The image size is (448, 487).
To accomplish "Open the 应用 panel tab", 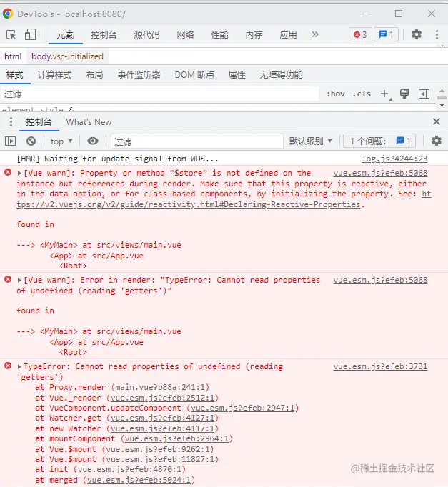I will tap(288, 35).
